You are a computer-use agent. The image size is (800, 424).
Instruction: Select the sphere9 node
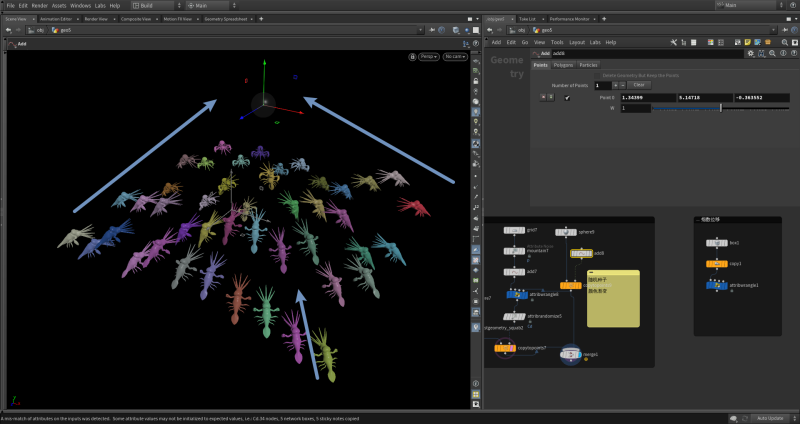(x=568, y=231)
